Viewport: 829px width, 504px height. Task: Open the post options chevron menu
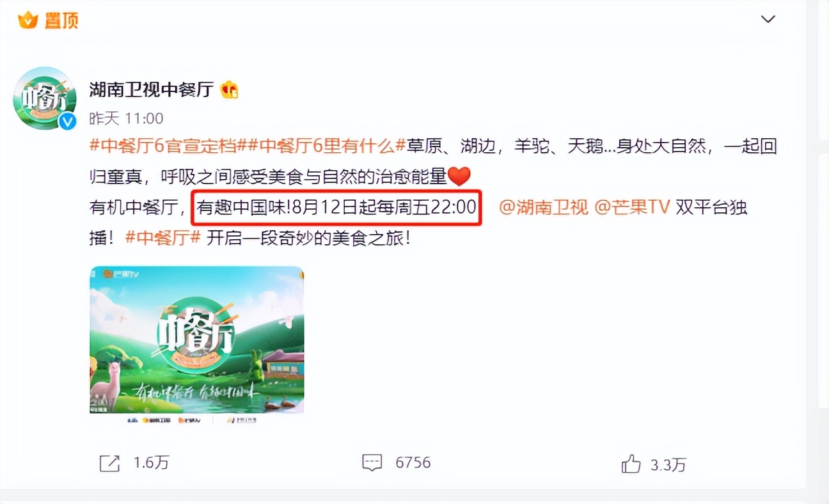coord(768,20)
